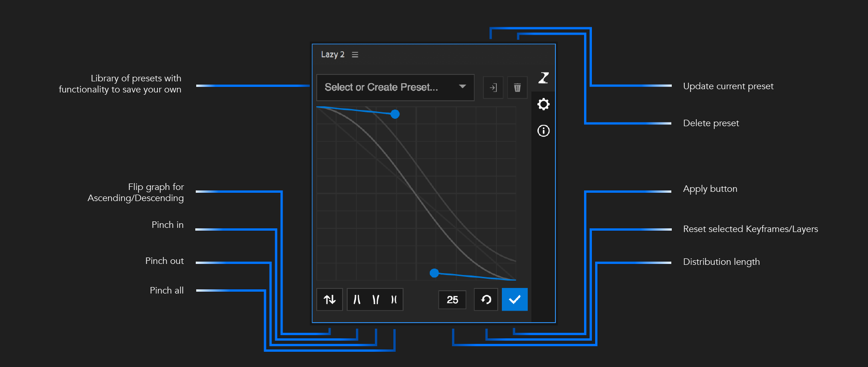The width and height of the screenshot is (868, 367).
Task: Select the Lazy 2 panel tab title
Action: (x=332, y=55)
